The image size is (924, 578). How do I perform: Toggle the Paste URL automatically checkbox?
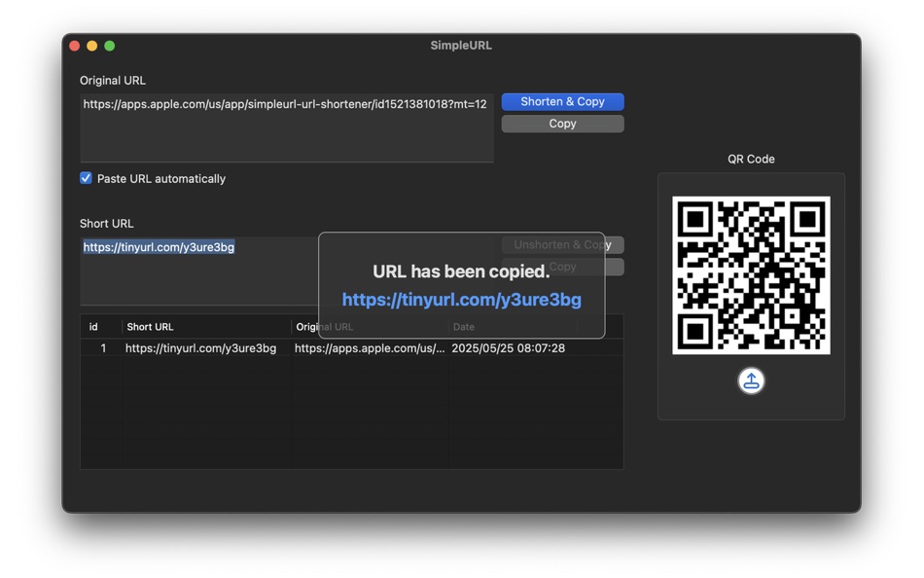[86, 178]
